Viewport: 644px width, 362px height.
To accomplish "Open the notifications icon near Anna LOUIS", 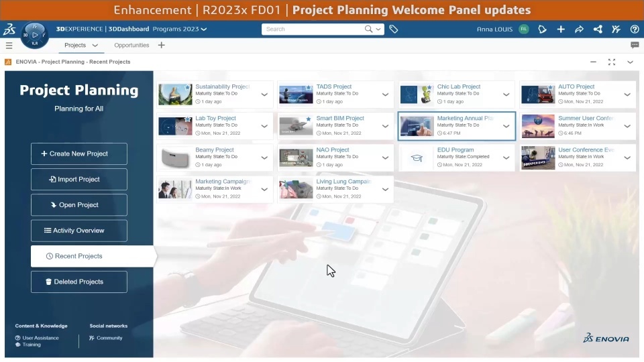I will pos(542,29).
